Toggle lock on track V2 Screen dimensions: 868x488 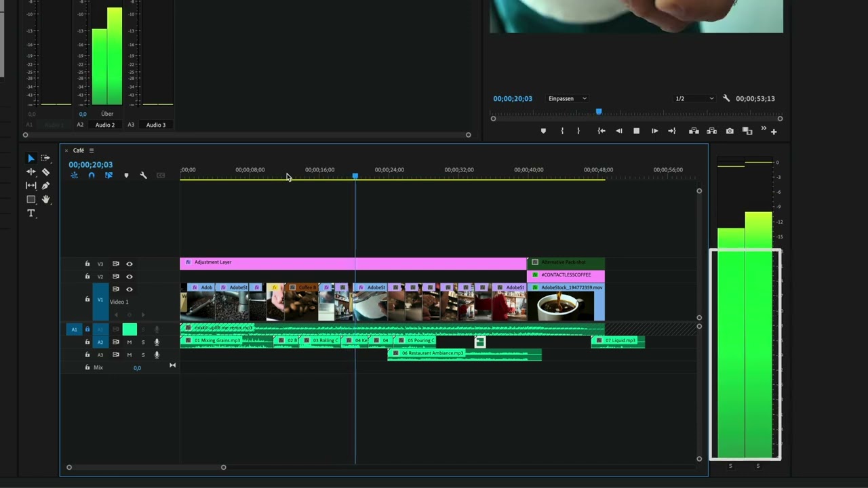click(87, 277)
